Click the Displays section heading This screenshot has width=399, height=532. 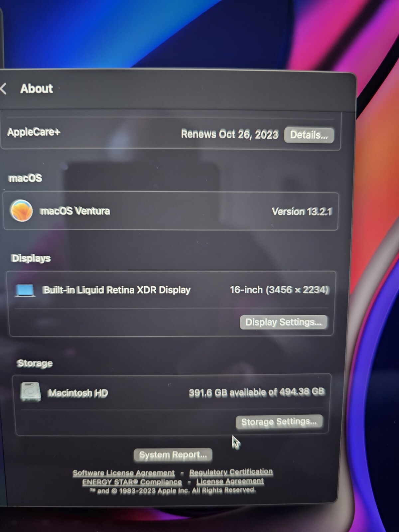pyautogui.click(x=31, y=258)
